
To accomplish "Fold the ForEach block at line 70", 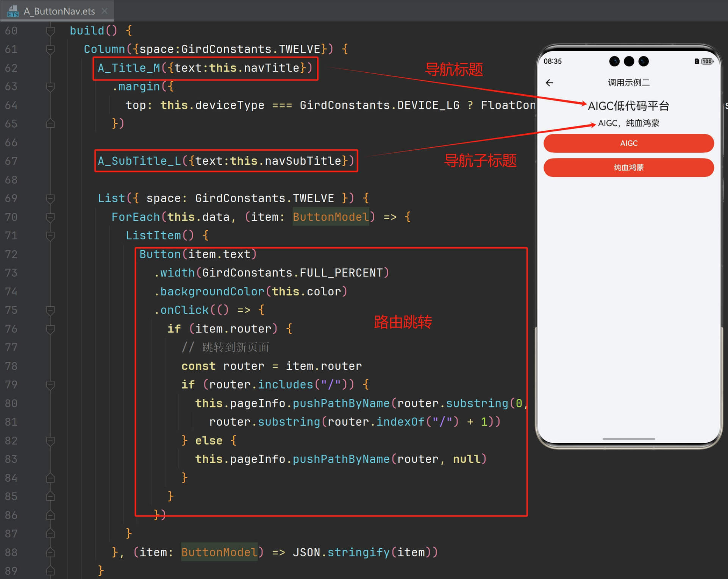I will pos(50,217).
